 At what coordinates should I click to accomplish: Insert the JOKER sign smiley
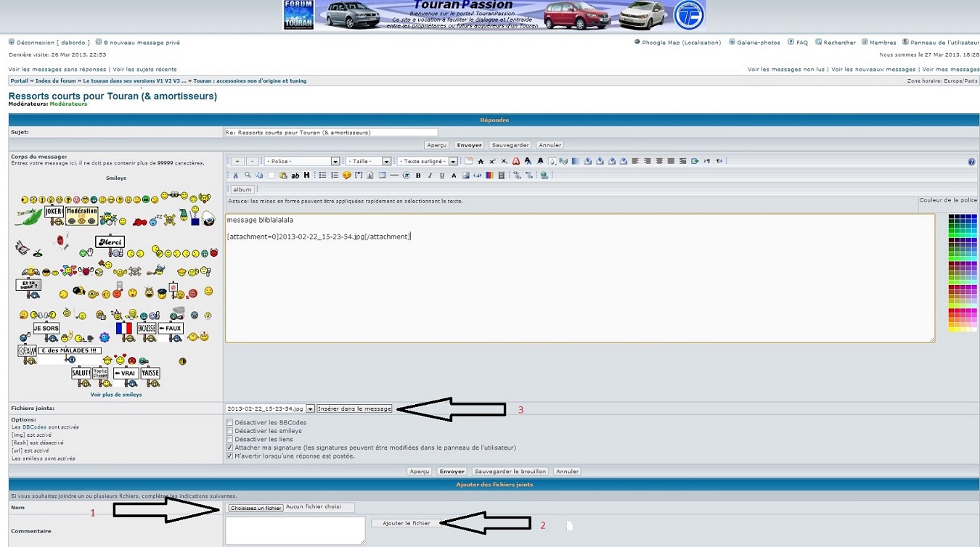54,212
